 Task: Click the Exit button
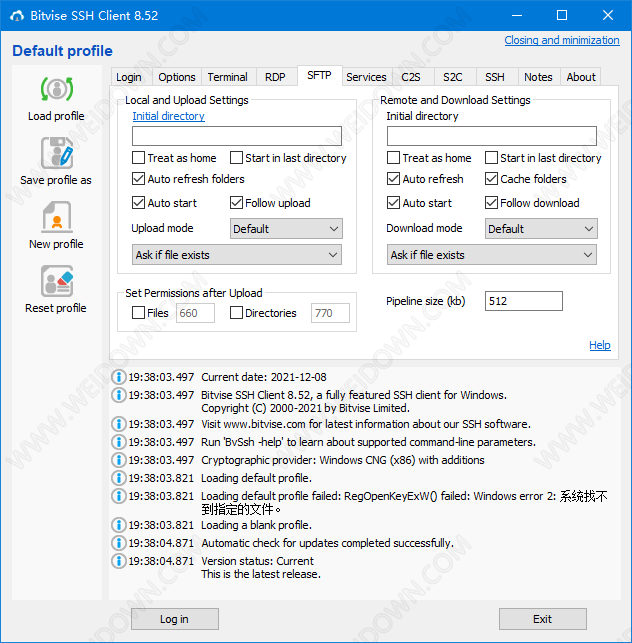[x=543, y=619]
